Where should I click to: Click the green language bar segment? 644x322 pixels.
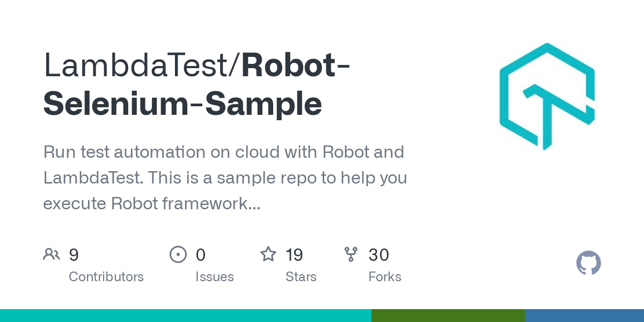point(448,316)
